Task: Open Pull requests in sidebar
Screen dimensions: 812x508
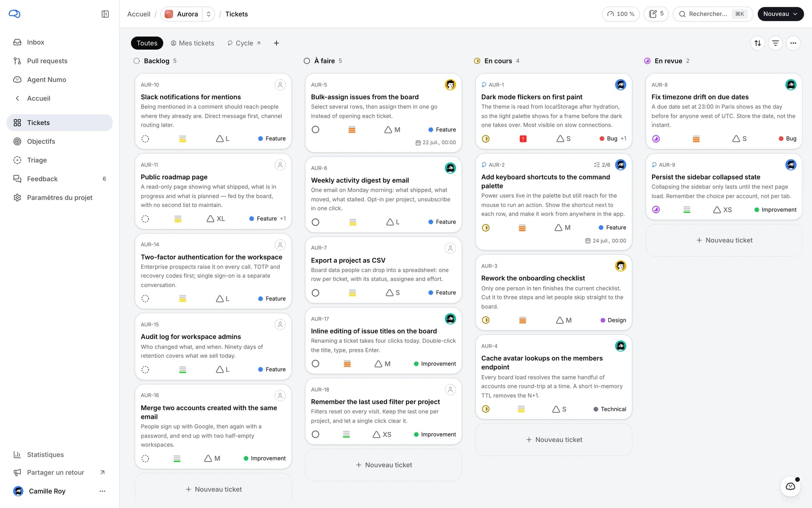Action: click(60, 61)
